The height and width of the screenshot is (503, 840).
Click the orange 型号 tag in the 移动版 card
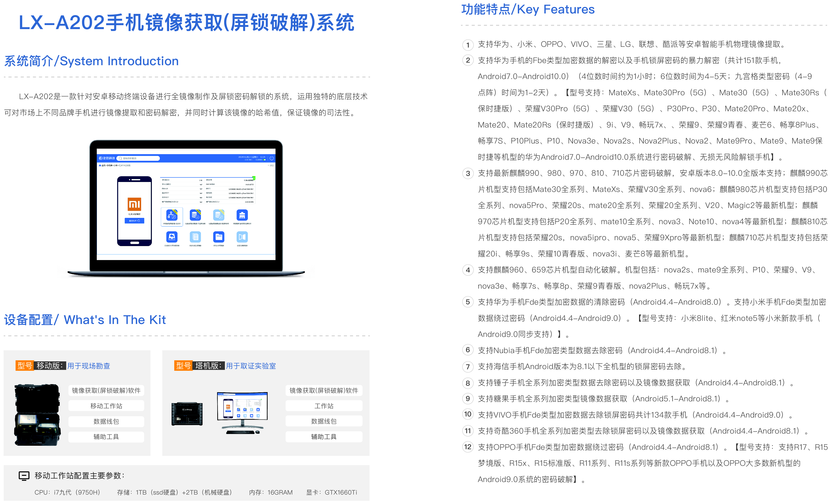[25, 365]
